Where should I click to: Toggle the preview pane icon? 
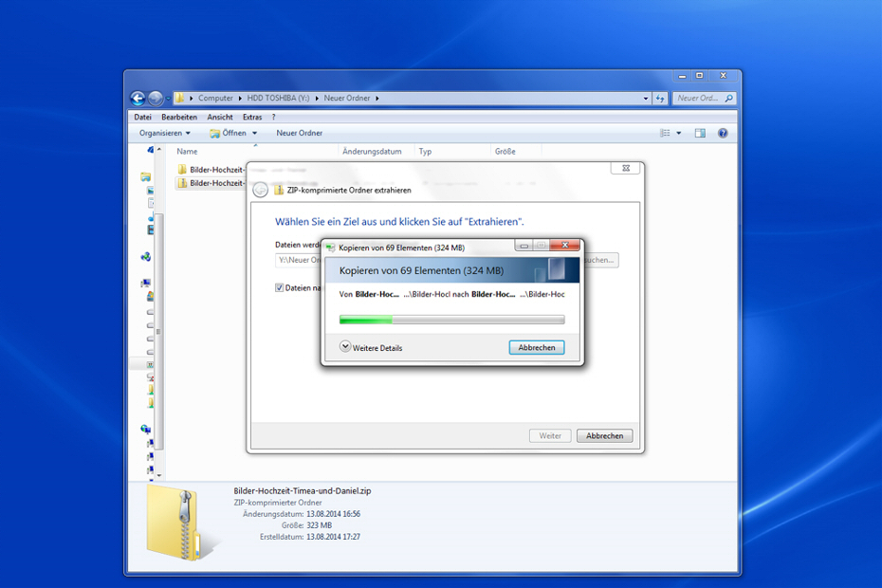pos(700,133)
